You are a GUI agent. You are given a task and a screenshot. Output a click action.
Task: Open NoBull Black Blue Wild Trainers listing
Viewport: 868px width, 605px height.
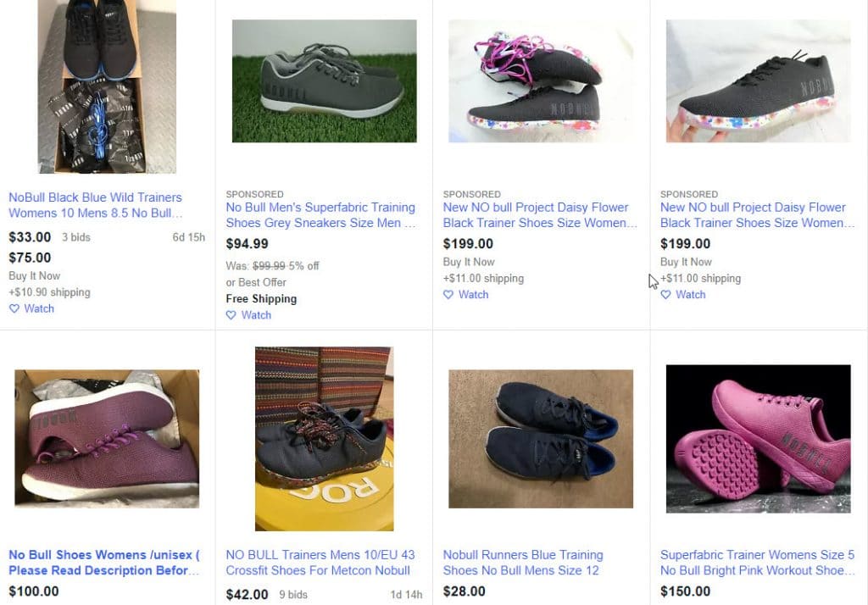[95, 206]
